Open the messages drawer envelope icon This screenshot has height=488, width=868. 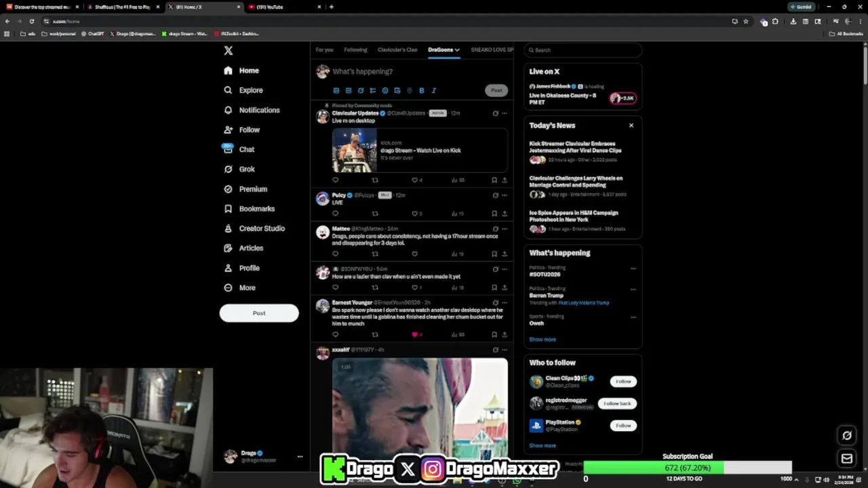tap(847, 459)
